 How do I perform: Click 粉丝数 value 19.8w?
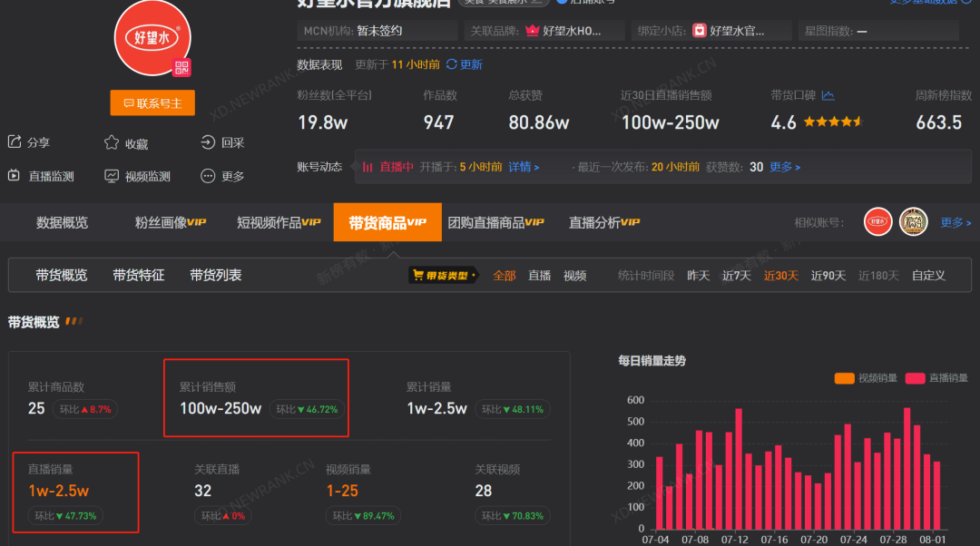click(x=322, y=122)
